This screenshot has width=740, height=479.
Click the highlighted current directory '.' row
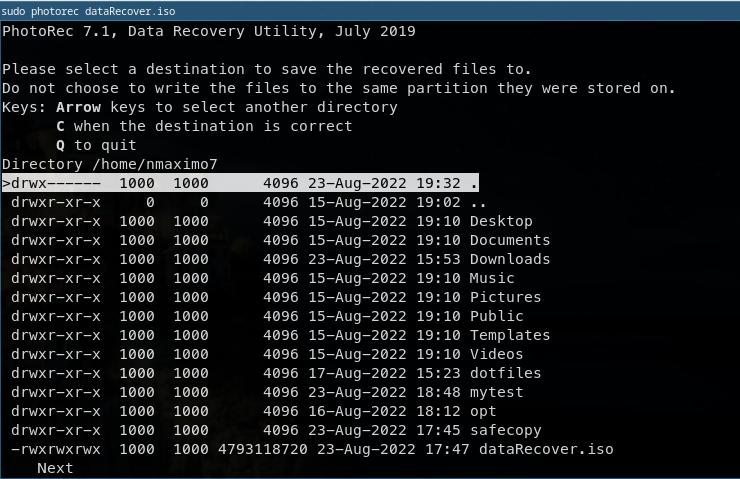click(240, 183)
